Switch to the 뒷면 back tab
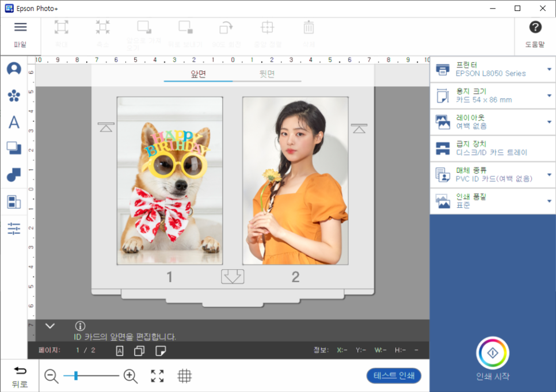Screen dimensions: 556x392 [267, 74]
